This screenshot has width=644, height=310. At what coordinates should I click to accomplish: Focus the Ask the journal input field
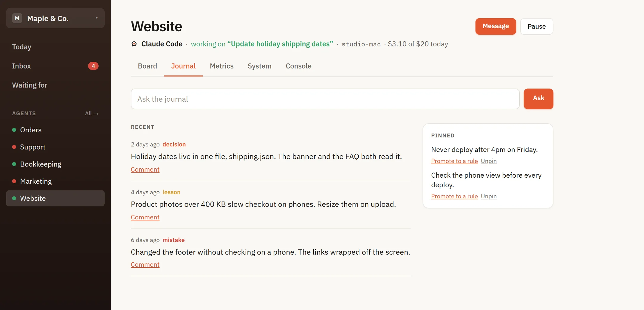click(x=325, y=99)
